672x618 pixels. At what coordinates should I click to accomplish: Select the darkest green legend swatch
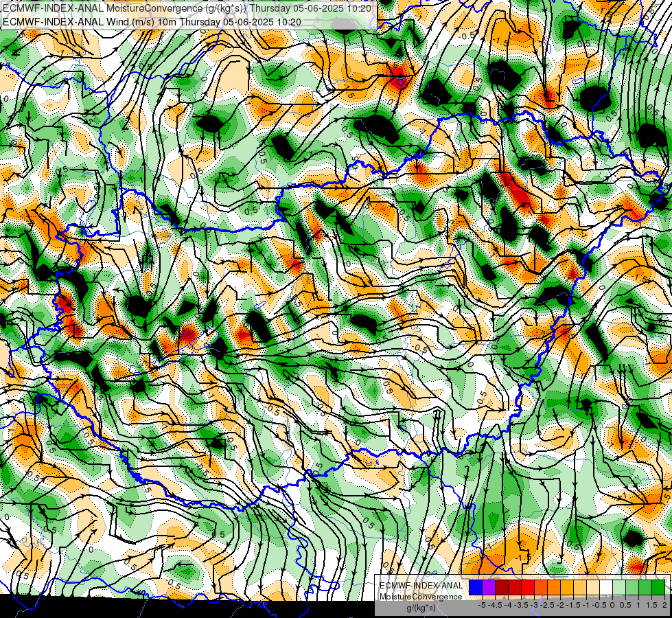658,587
